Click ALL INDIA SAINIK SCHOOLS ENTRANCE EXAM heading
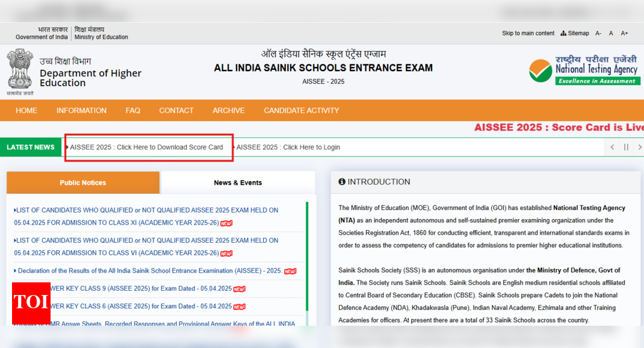The height and width of the screenshot is (348, 644). click(323, 68)
